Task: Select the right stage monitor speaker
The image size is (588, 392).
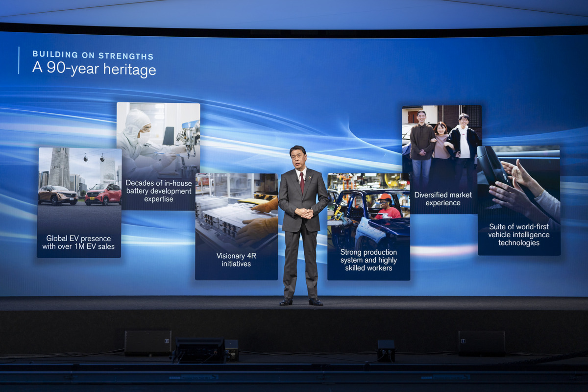Action: (481, 343)
